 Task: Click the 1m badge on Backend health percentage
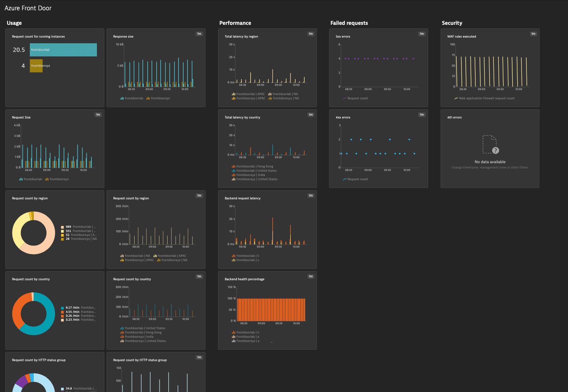click(311, 276)
